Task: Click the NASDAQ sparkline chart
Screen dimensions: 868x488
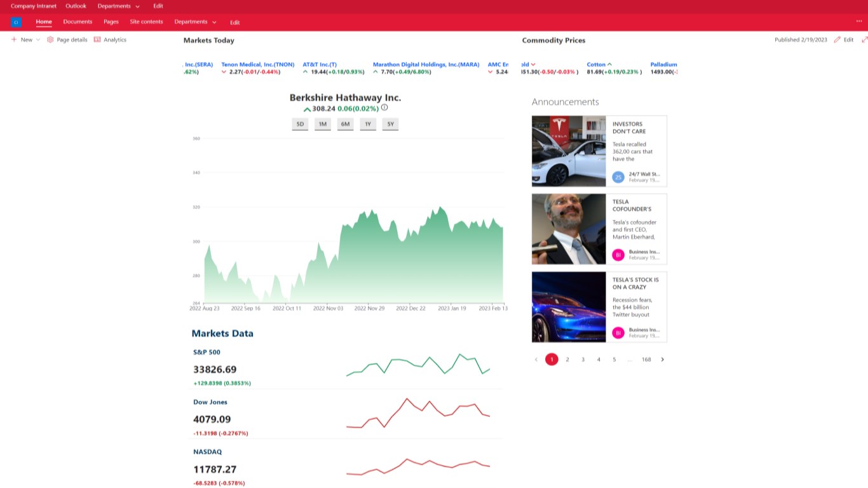Action: (x=418, y=467)
